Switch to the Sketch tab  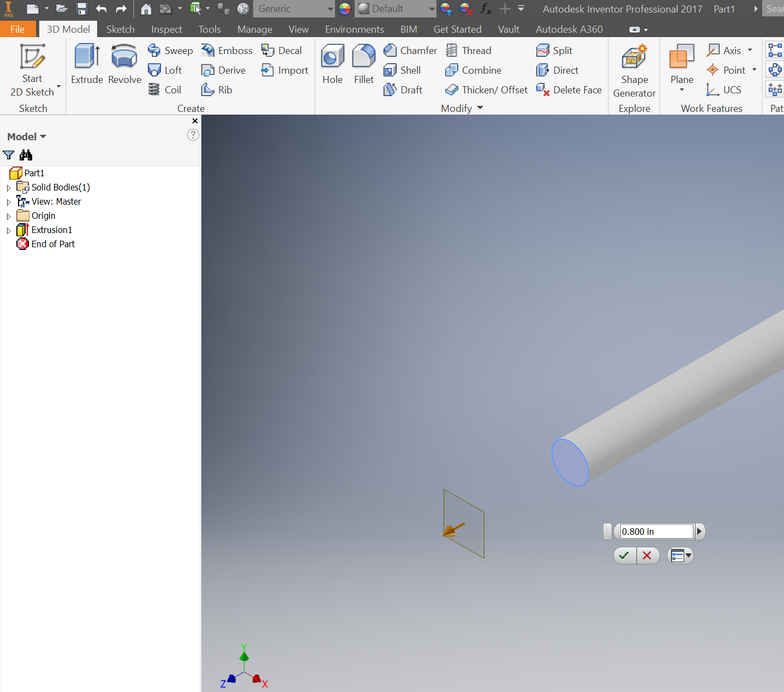click(x=120, y=29)
